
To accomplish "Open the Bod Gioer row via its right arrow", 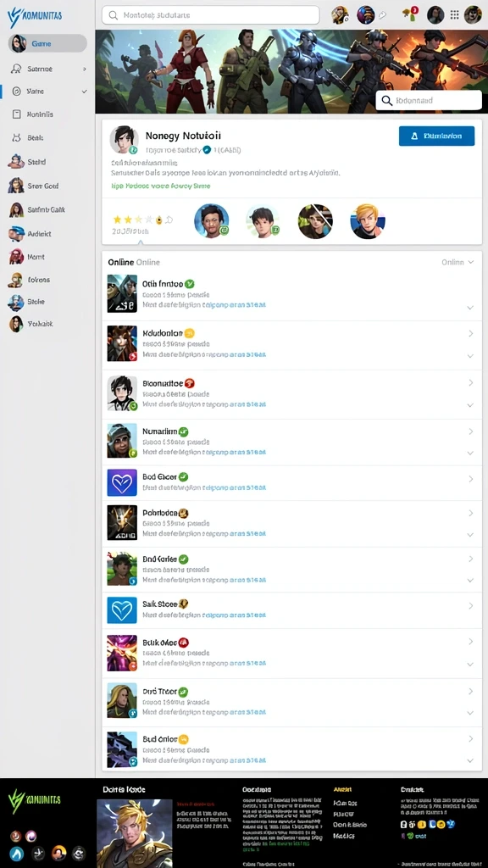I will click(x=471, y=479).
